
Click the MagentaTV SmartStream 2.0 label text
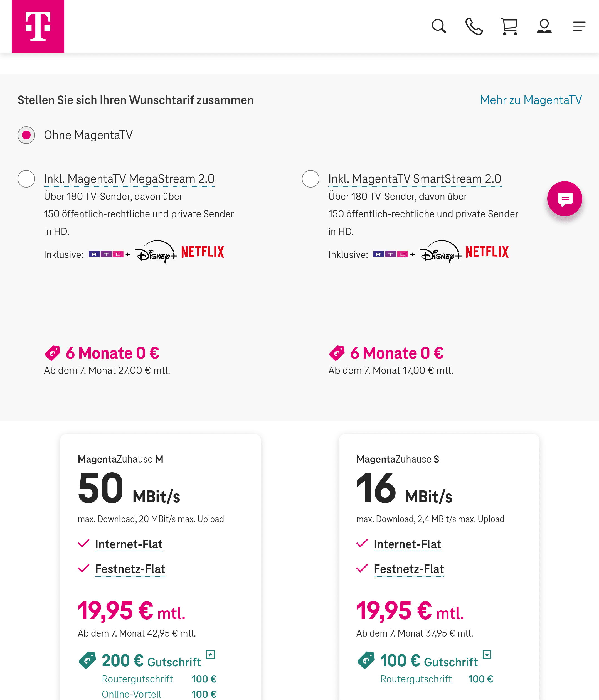414,179
